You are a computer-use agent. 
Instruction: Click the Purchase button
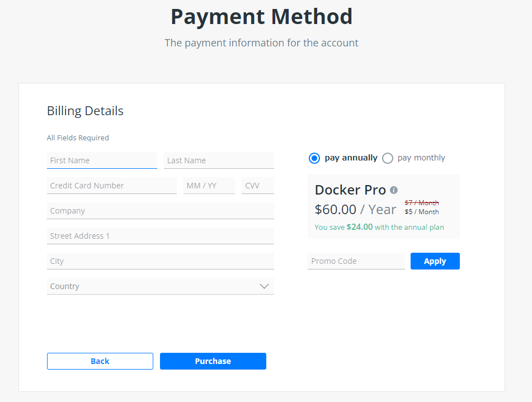(213, 361)
